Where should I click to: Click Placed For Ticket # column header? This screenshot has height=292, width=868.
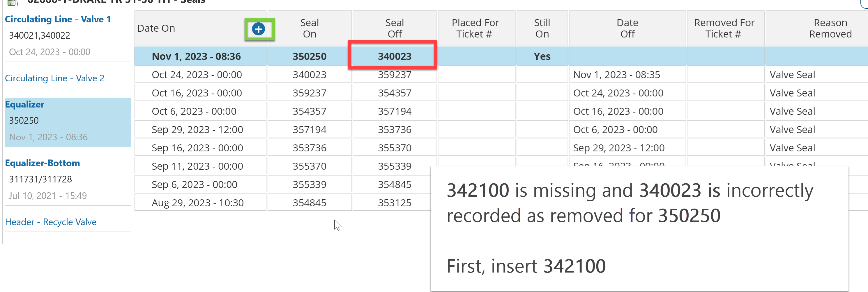click(x=475, y=28)
